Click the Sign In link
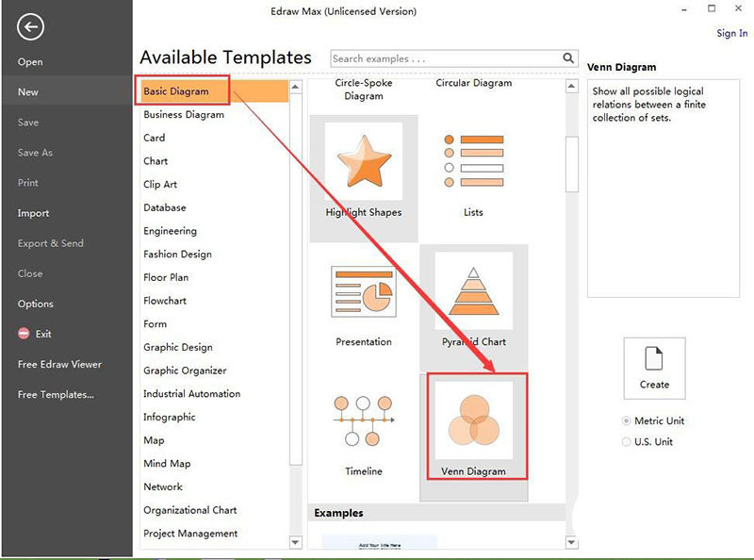 tap(731, 34)
